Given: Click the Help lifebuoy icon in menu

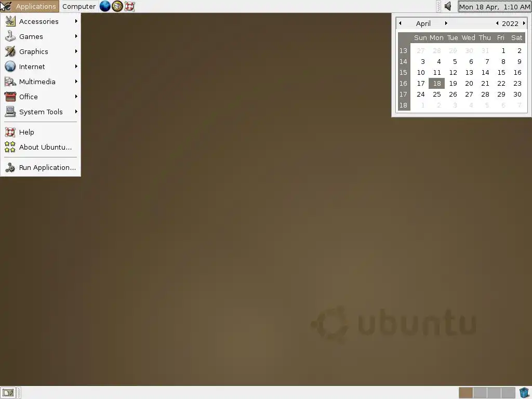Looking at the screenshot, I should pos(10,132).
